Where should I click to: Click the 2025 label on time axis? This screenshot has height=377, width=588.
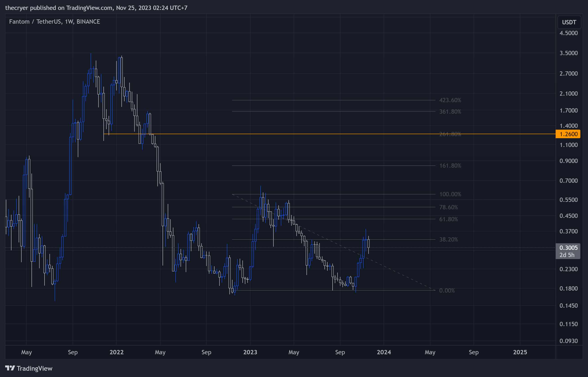520,352
